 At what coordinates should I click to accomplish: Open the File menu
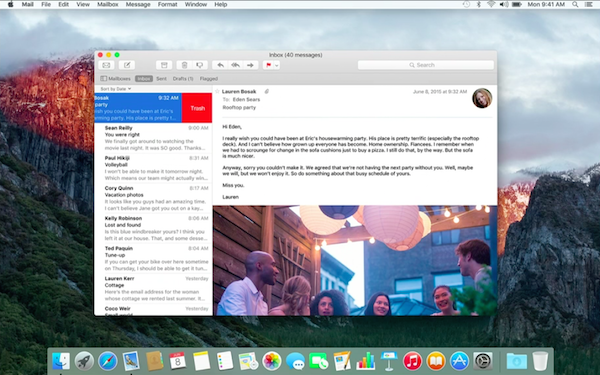[46, 5]
